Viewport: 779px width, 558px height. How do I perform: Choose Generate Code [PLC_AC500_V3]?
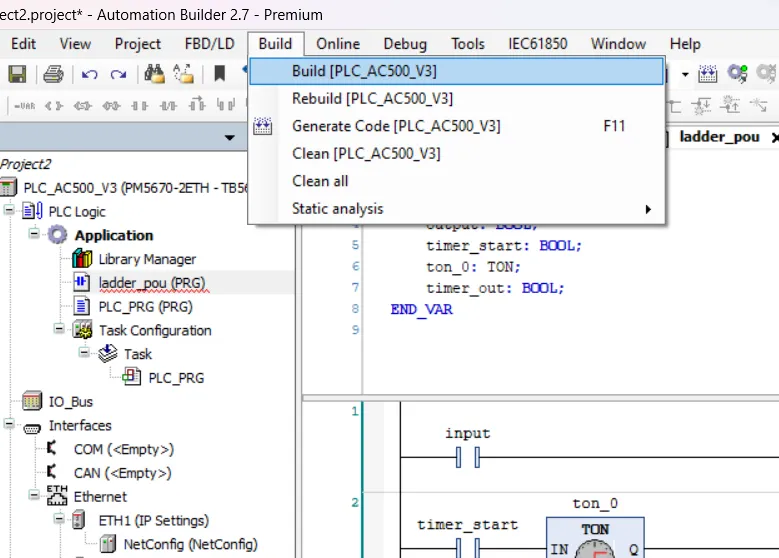(456, 126)
